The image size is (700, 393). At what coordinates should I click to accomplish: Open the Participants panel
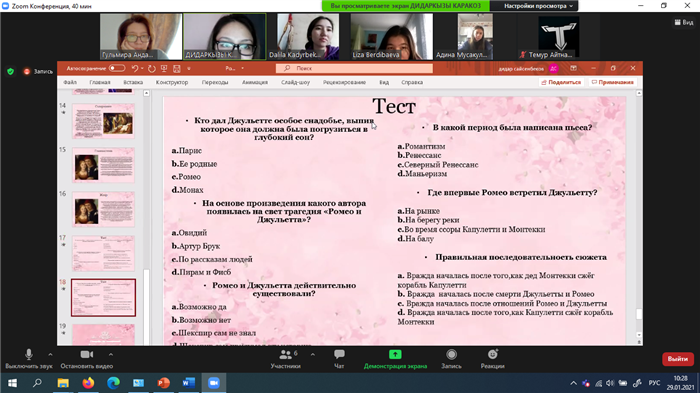[286, 359]
